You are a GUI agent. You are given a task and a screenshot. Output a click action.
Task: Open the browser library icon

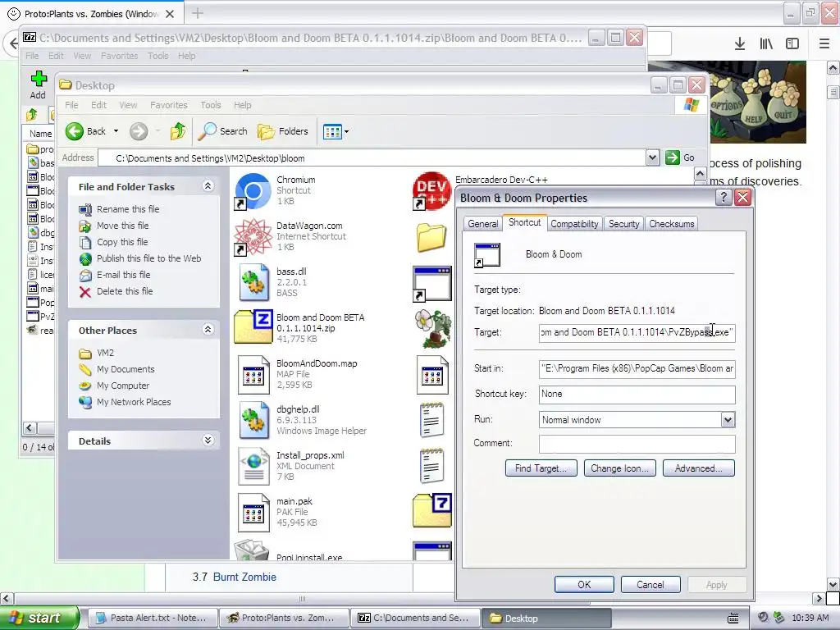(x=766, y=44)
